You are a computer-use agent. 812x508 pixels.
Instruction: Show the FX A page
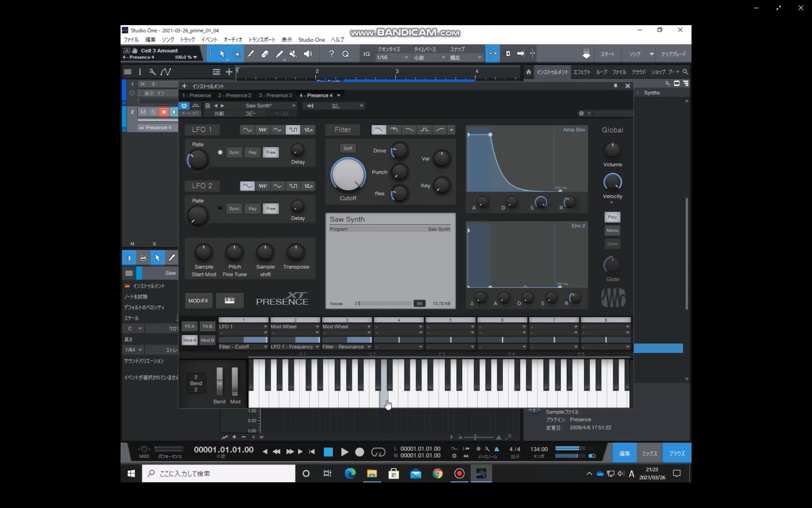(189, 327)
